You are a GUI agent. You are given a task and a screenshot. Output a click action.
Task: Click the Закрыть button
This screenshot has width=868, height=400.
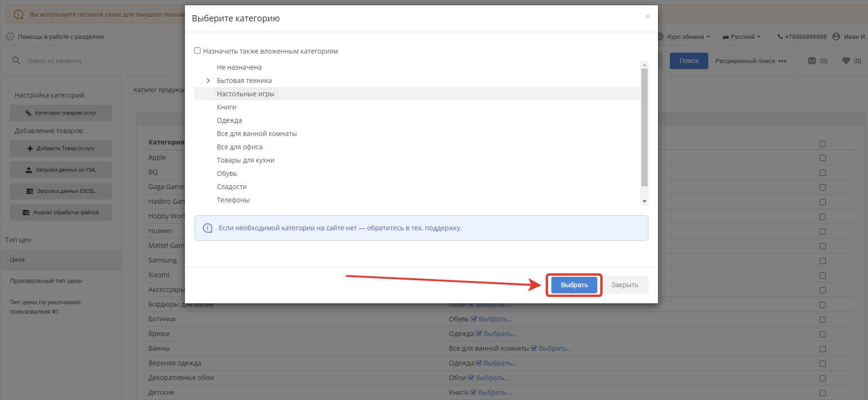pyautogui.click(x=624, y=285)
